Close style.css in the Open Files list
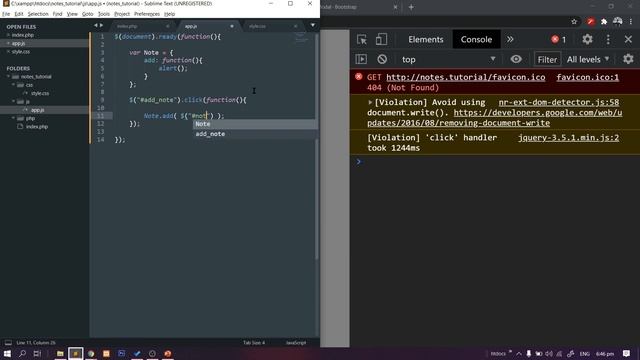 [8, 52]
